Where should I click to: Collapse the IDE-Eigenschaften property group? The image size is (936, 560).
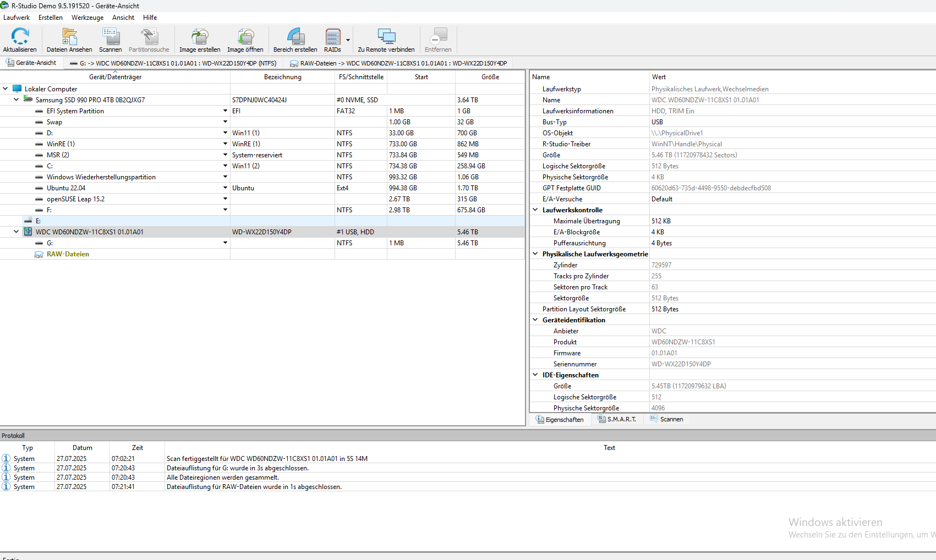[x=535, y=375]
